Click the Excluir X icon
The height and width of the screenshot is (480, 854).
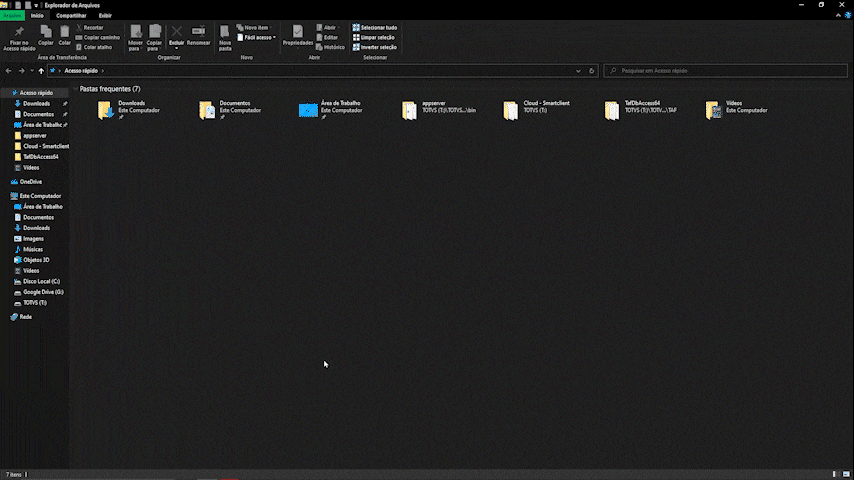click(x=176, y=32)
